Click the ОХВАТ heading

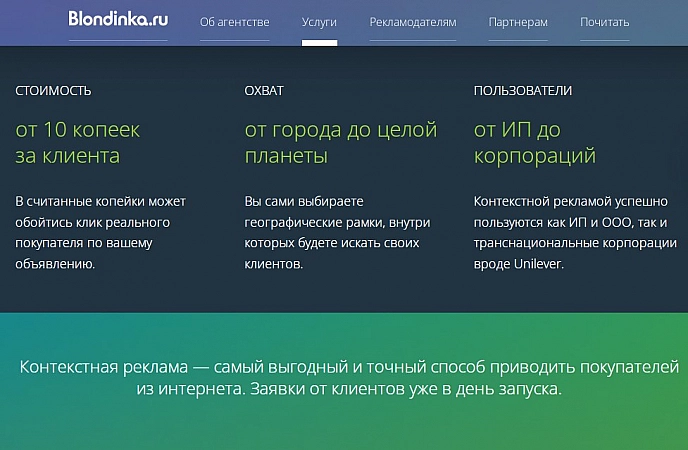pyautogui.click(x=264, y=91)
